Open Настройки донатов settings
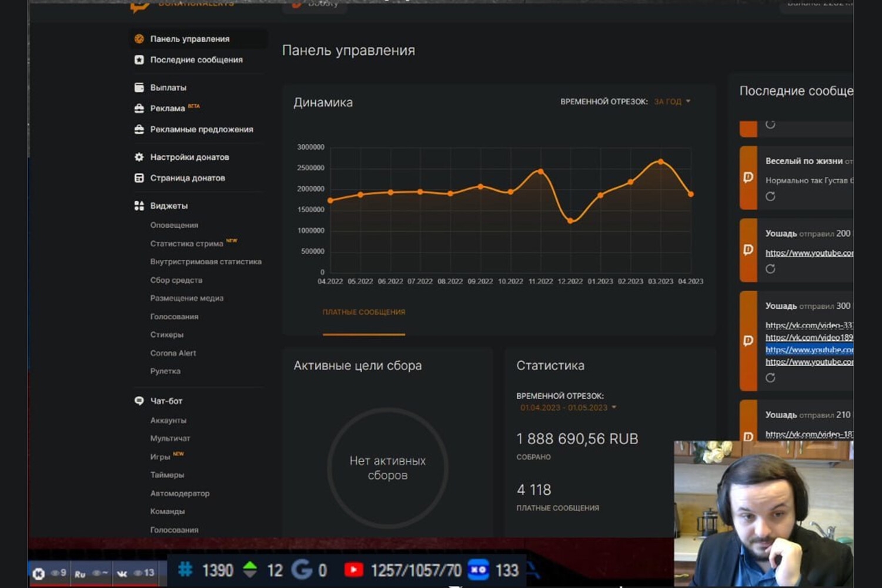 point(189,157)
